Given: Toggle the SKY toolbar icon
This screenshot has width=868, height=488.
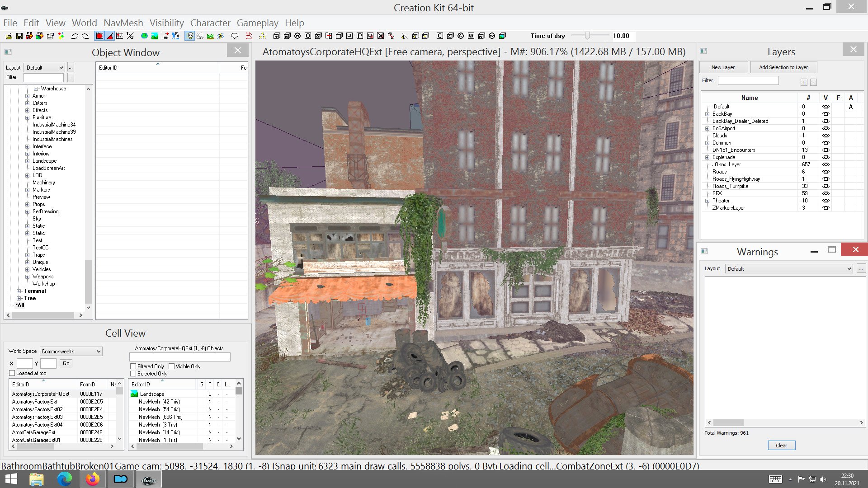Looking at the screenshot, I should [x=200, y=36].
